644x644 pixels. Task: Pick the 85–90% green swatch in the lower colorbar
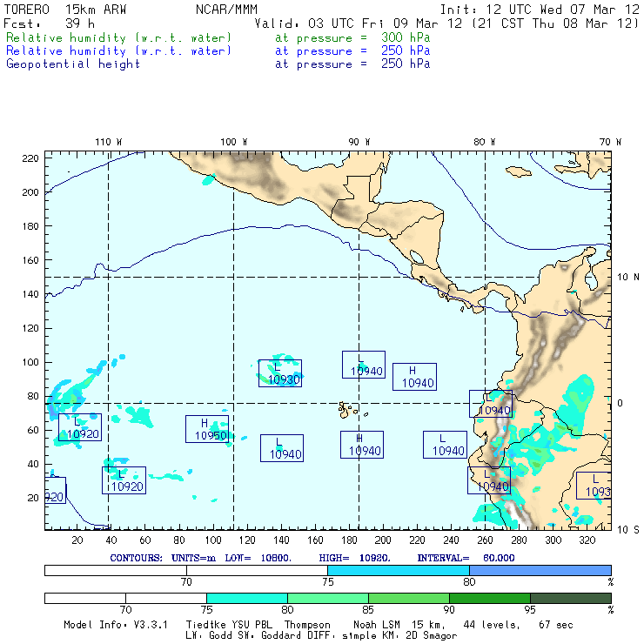pyautogui.click(x=409, y=598)
